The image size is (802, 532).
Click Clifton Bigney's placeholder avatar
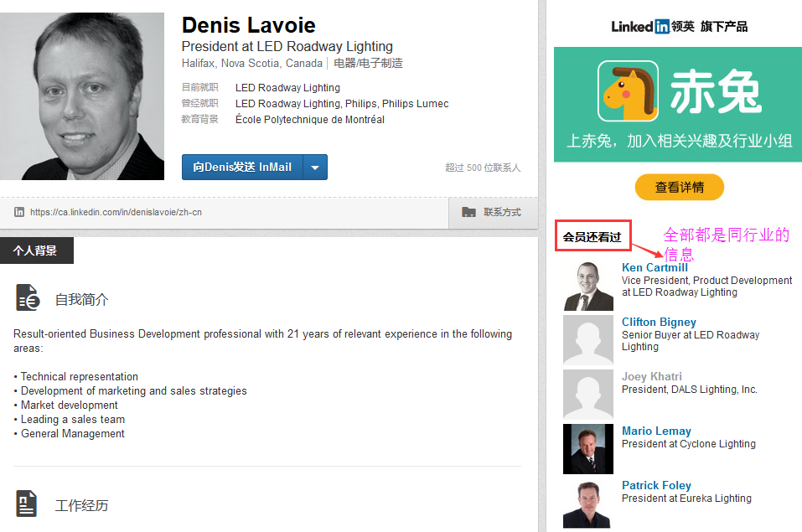pos(588,340)
